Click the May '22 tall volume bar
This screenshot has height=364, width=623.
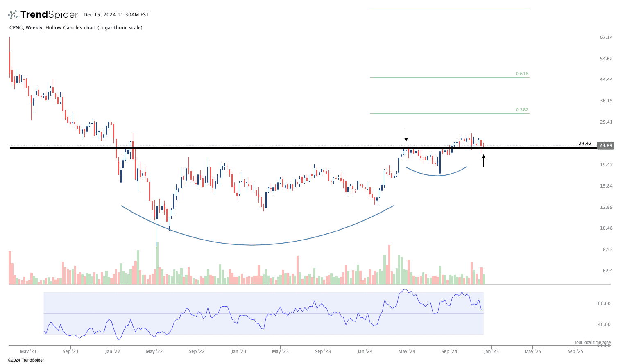click(x=157, y=263)
